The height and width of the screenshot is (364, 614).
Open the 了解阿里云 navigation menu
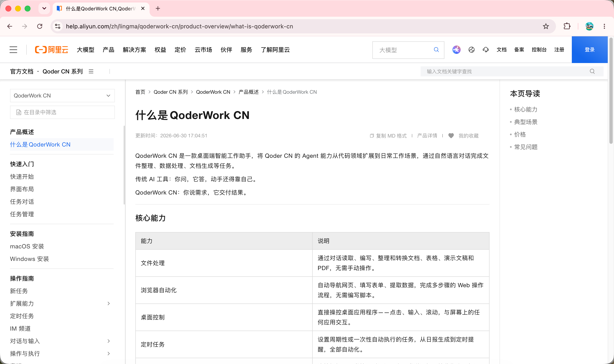pos(275,50)
